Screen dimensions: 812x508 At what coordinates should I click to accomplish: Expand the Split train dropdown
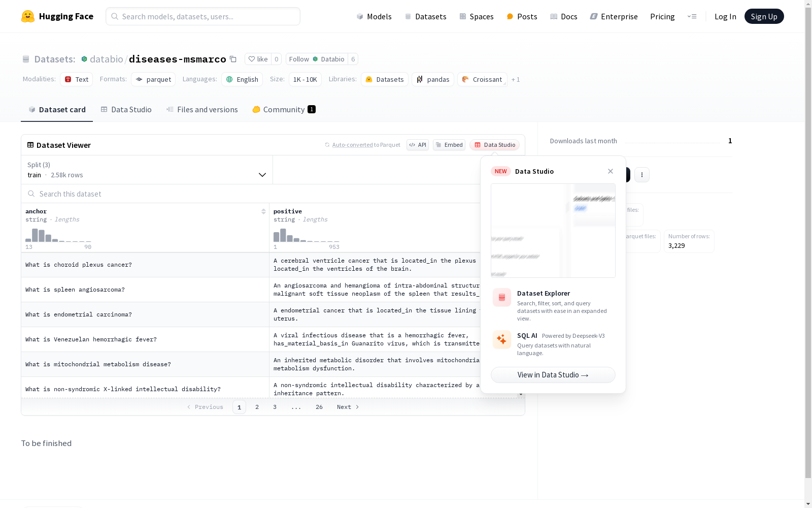point(147,170)
